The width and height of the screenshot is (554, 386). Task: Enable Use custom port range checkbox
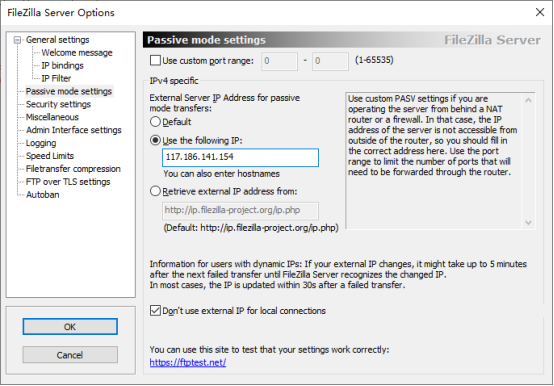(x=155, y=60)
